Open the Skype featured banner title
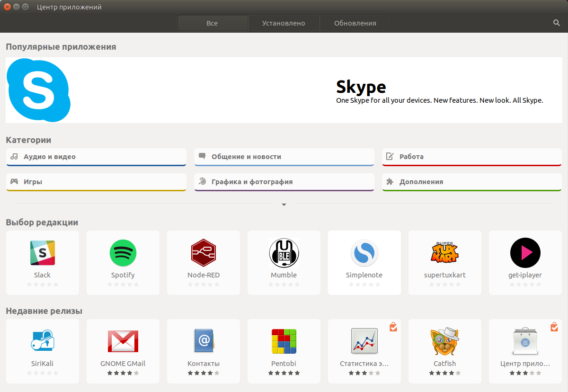Screen dimensions: 568x392 [361, 87]
